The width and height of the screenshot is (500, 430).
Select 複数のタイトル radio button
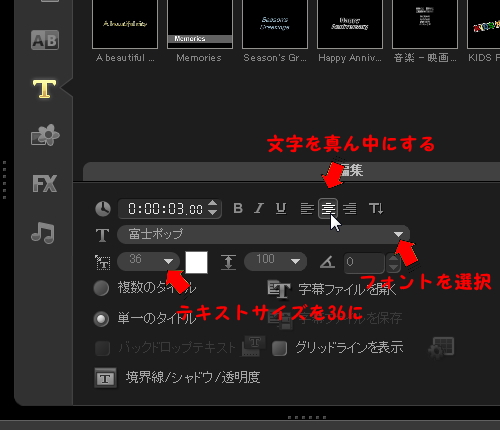pos(101,288)
